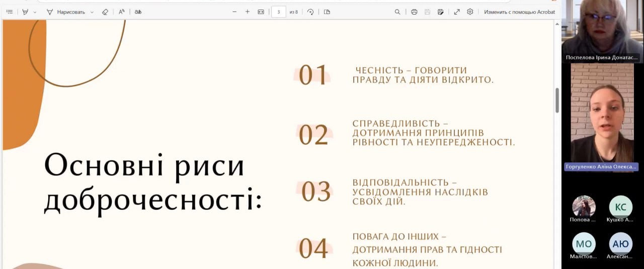The image size is (644, 269).
Task: Expand the Нарисовать pen options arrow
Action: tap(92, 12)
